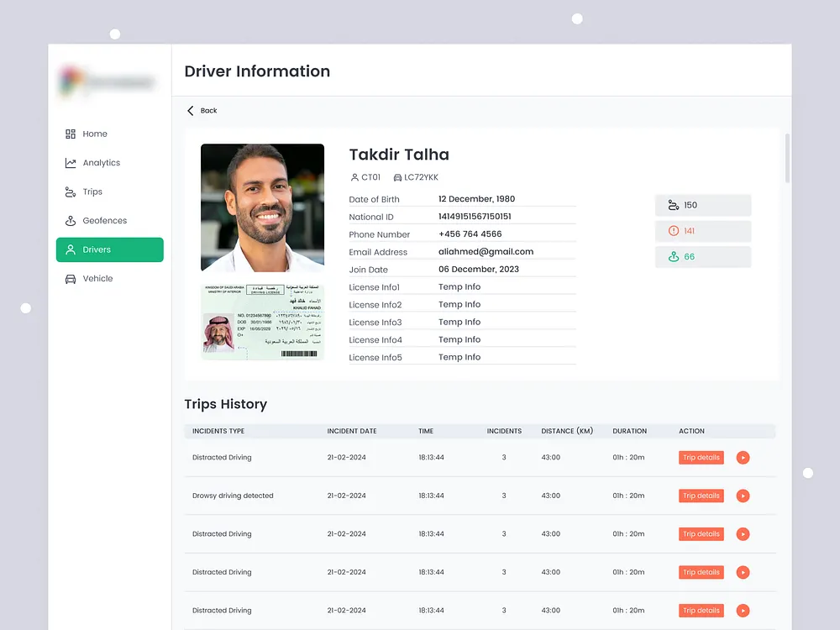
Task: Play the Drowsy driving detected trip video
Action: [743, 496]
